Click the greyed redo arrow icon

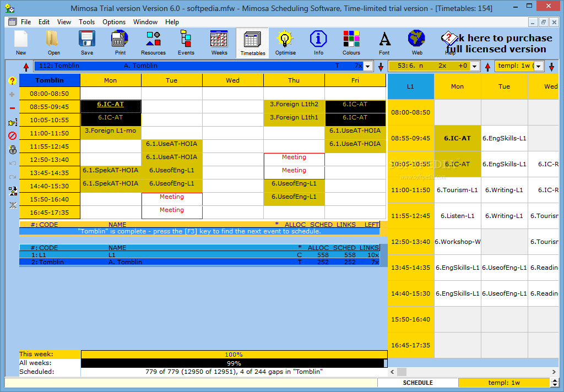(x=13, y=177)
